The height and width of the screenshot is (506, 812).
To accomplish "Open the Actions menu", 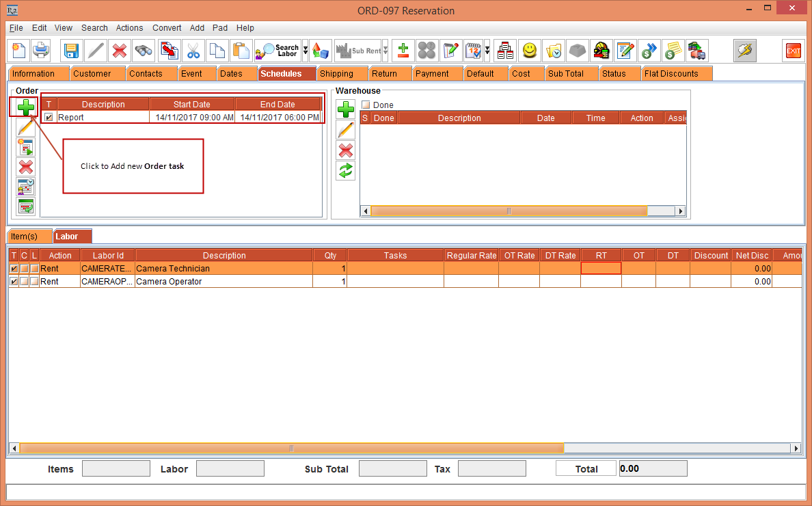I will 129,28.
